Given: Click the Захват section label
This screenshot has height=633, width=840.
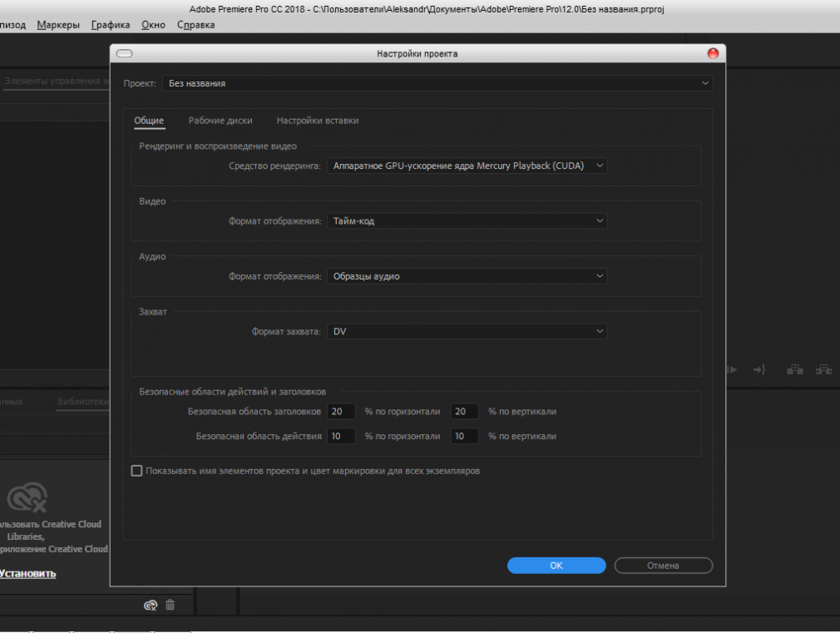Looking at the screenshot, I should tap(153, 311).
